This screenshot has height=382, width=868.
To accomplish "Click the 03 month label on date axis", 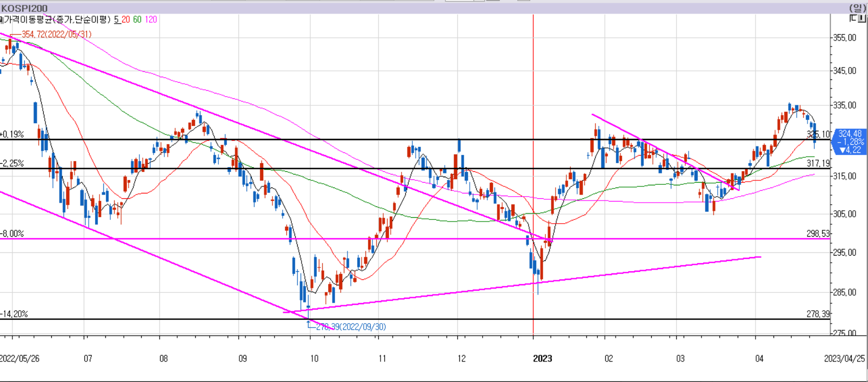I will point(680,358).
